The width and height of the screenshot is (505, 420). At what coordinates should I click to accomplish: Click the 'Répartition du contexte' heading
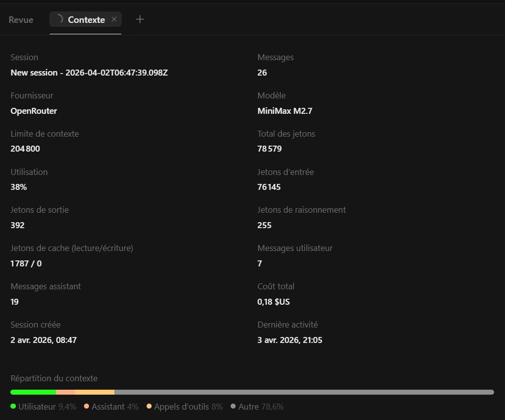click(x=54, y=378)
